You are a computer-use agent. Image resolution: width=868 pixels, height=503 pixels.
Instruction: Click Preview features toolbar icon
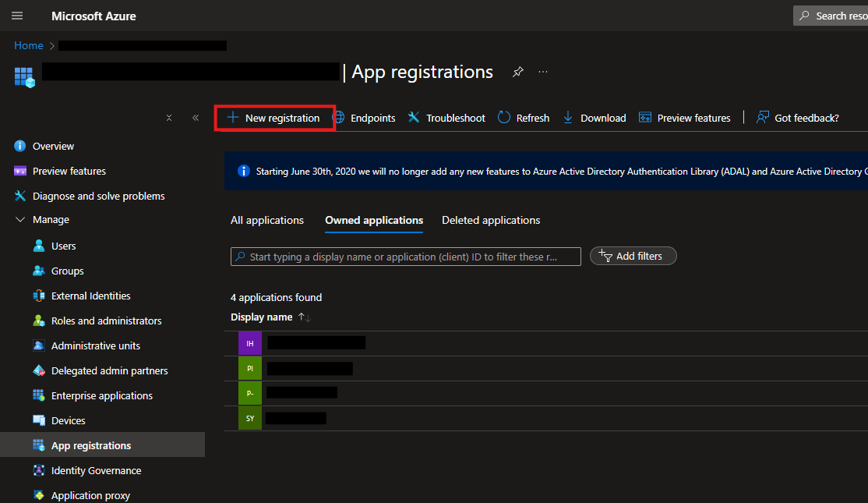pos(645,118)
